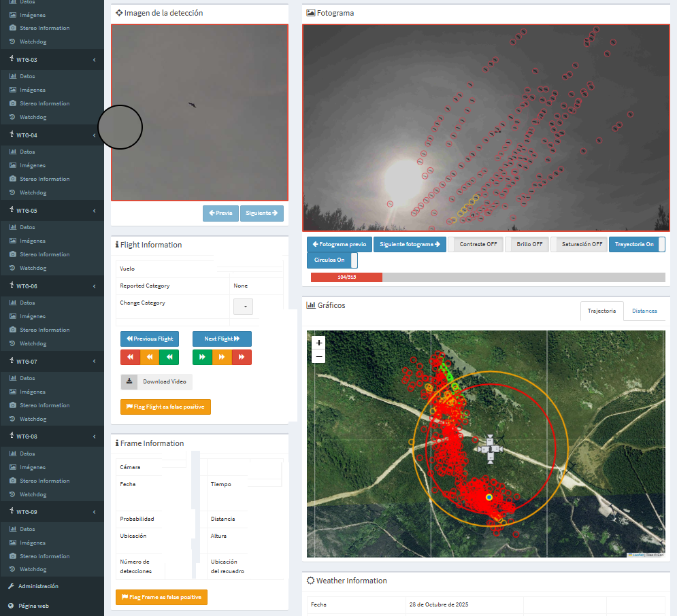Click the Download Video icon

(129, 381)
